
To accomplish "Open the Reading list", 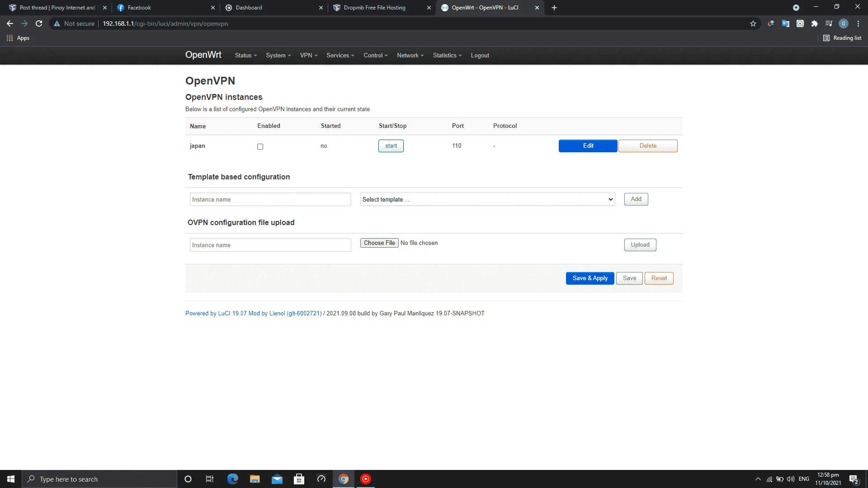I will 842,38.
